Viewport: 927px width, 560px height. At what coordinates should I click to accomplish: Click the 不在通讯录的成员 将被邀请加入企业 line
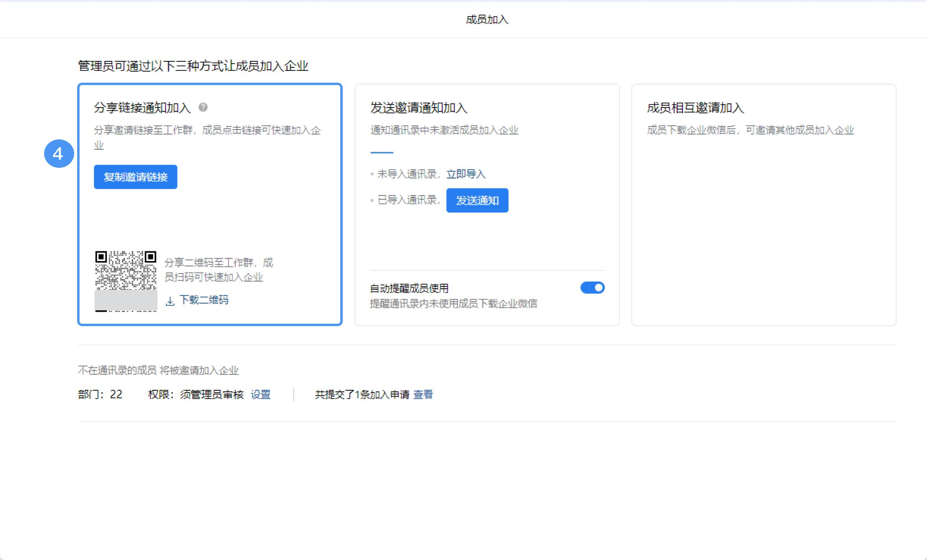click(158, 370)
